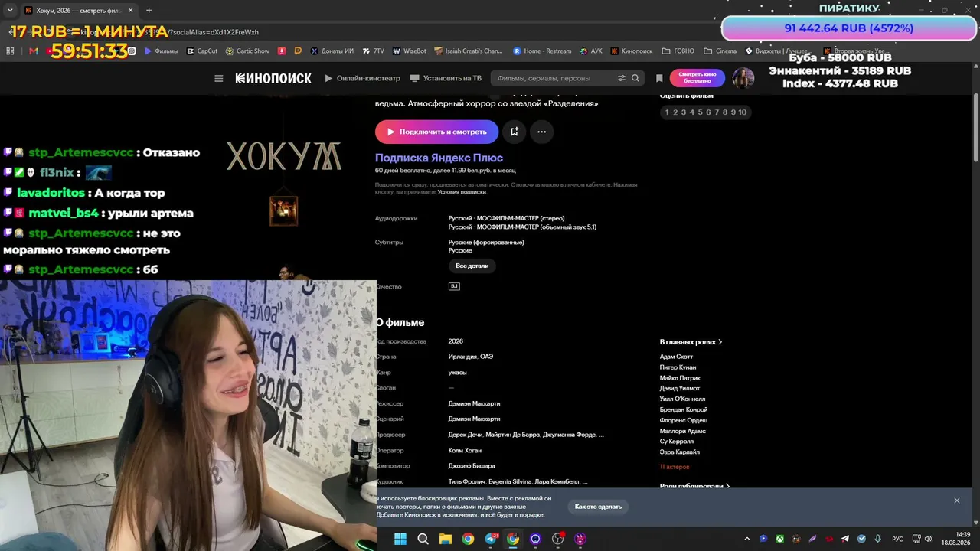The width and height of the screenshot is (980, 551).
Task: Click the Все детали button
Action: click(x=472, y=266)
